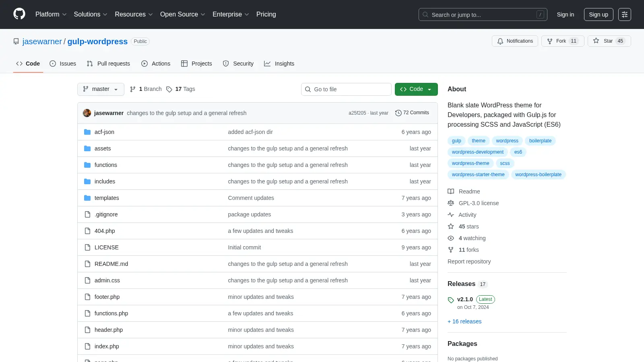
Task: Click the Search or jump to field
Action: pos(483,14)
